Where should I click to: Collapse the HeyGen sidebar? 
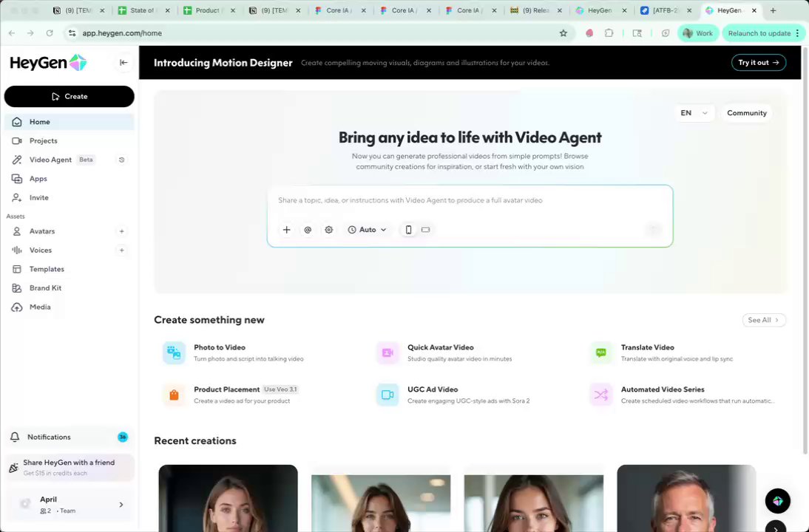[123, 62]
